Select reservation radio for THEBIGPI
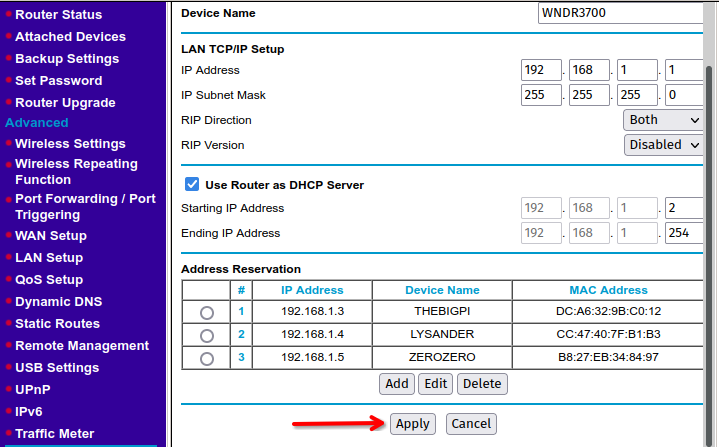The image size is (719, 447). 207,313
